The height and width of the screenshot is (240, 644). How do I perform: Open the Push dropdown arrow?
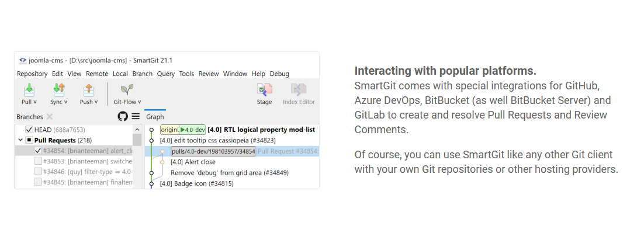[x=95, y=102]
